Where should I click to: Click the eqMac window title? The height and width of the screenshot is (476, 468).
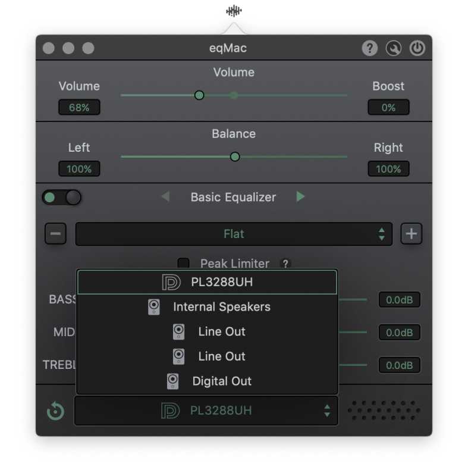tap(228, 48)
